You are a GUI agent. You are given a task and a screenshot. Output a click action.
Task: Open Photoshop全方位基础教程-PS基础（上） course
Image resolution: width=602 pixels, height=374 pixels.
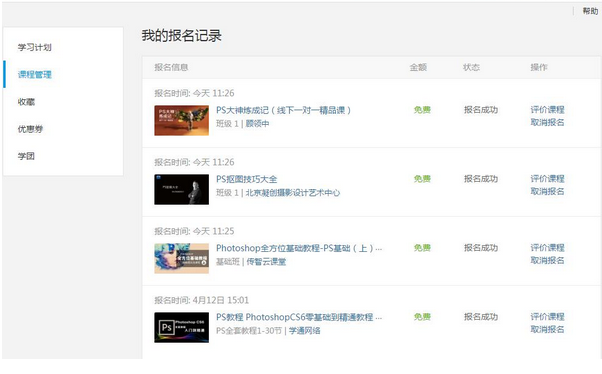coord(299,248)
